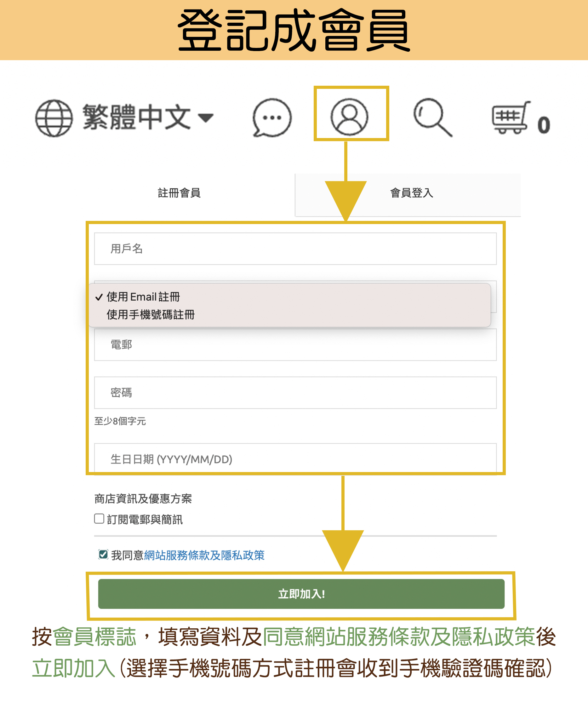
Task: Select 使用Email註冊 registration option
Action: (144, 297)
